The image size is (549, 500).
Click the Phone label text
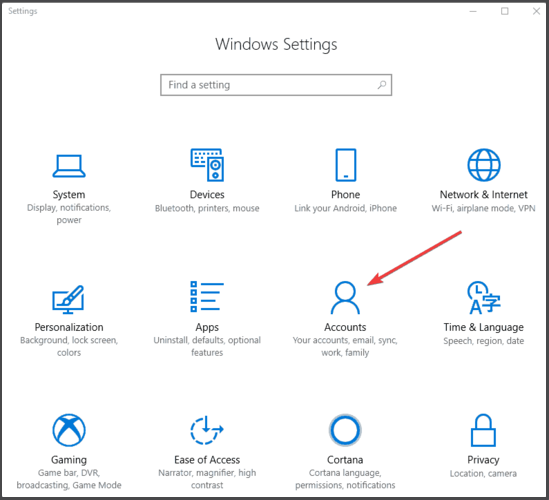click(x=346, y=194)
